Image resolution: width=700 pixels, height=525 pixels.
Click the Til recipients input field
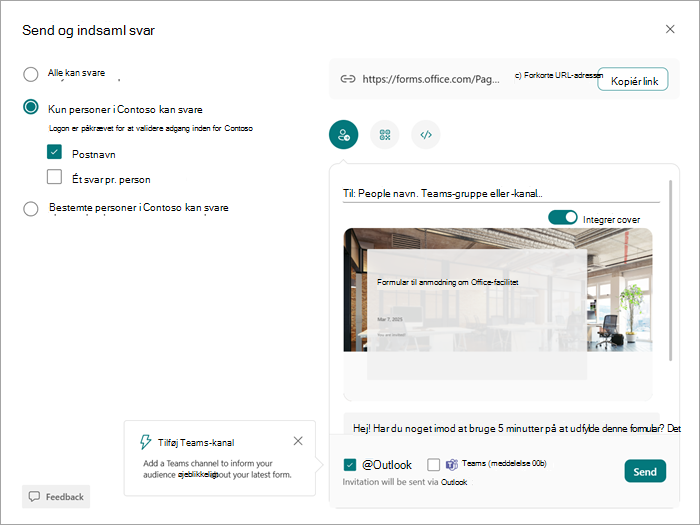(x=501, y=193)
